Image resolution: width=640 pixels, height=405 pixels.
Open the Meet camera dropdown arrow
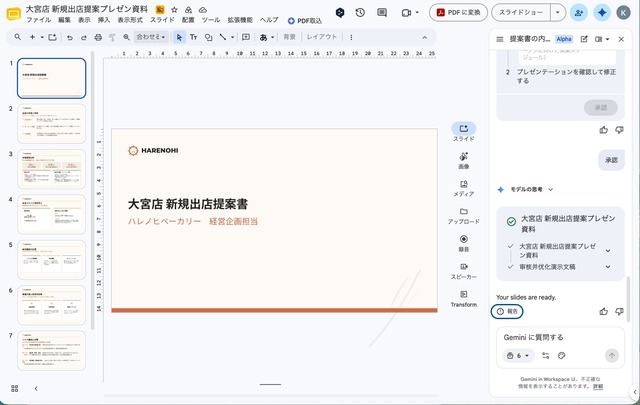[x=417, y=13]
